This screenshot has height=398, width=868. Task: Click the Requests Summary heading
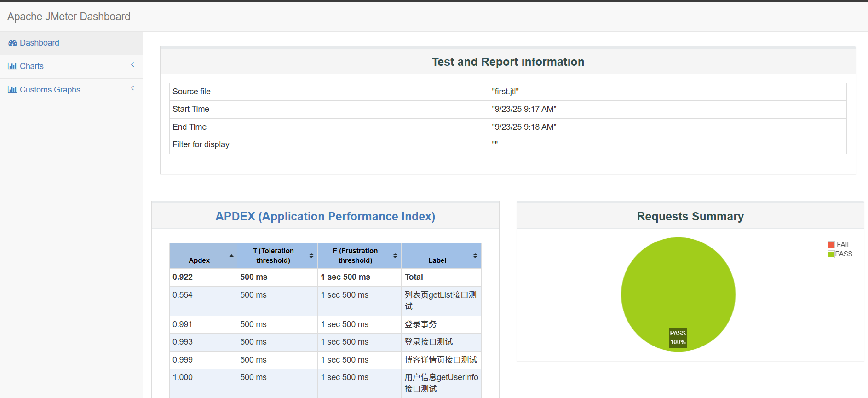coord(690,217)
